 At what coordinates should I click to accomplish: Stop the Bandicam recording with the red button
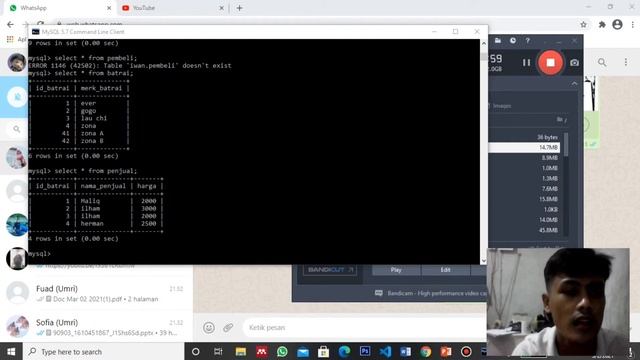[x=550, y=62]
